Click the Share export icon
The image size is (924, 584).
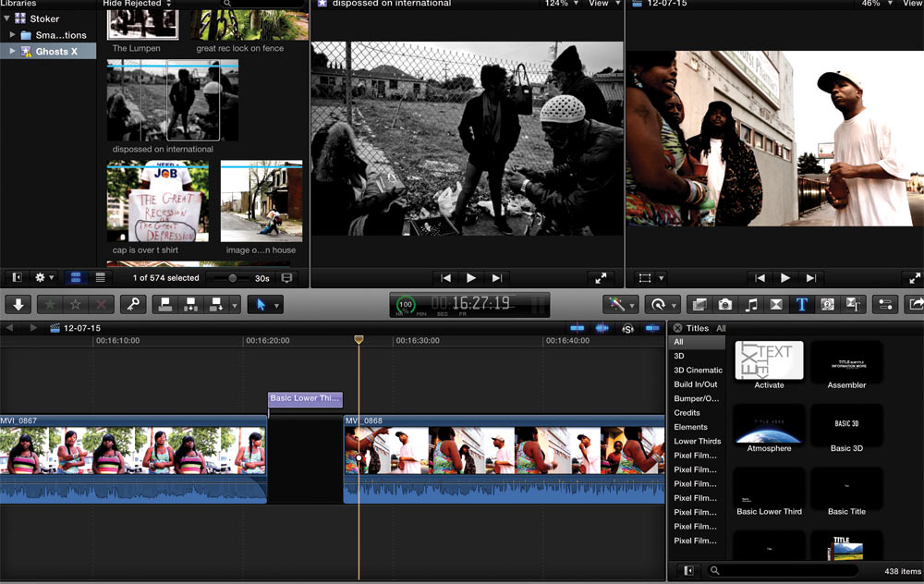click(915, 304)
